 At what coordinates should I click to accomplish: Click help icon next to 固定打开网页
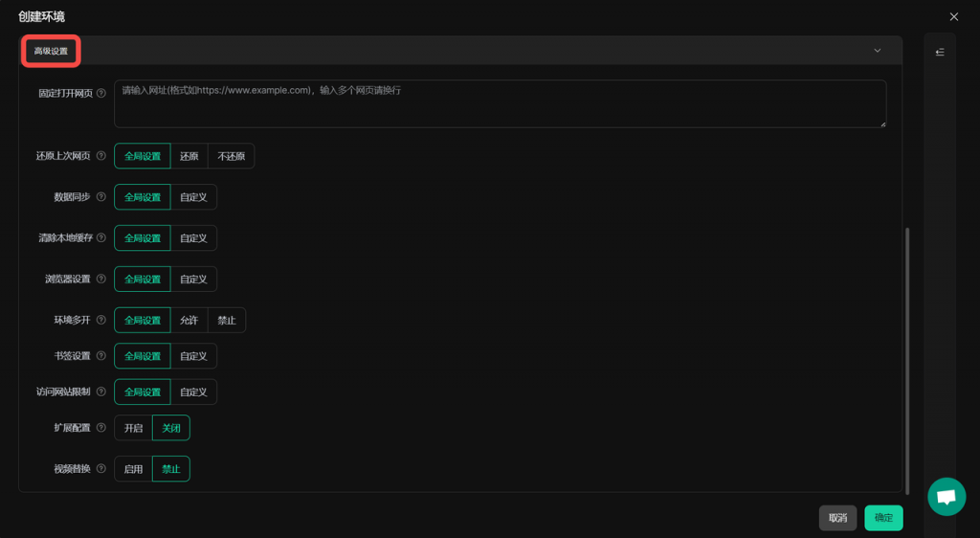click(101, 94)
